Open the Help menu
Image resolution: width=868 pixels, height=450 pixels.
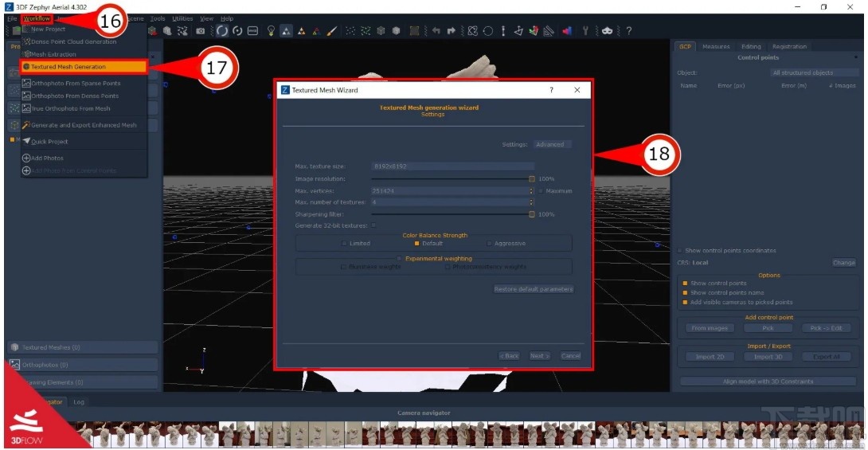coord(227,18)
